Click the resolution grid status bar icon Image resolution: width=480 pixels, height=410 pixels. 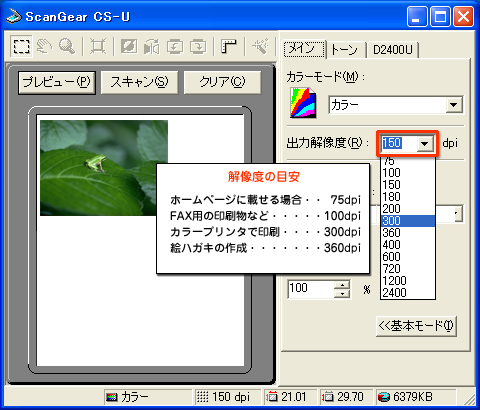pos(202,397)
